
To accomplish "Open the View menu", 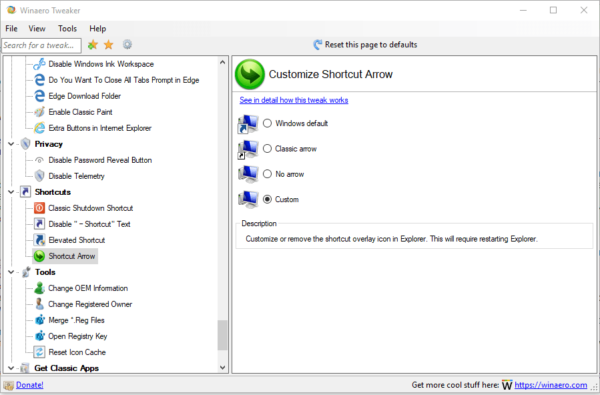I will click(x=37, y=29).
